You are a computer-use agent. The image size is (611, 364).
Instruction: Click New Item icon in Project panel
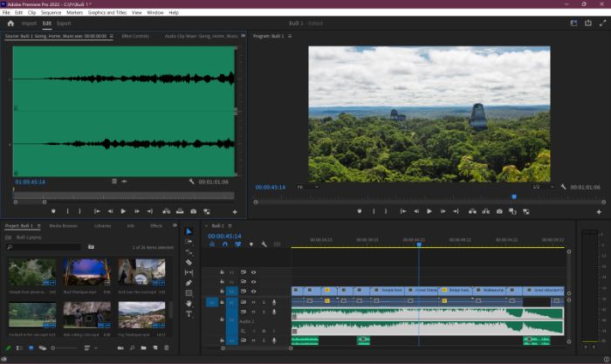155,347
